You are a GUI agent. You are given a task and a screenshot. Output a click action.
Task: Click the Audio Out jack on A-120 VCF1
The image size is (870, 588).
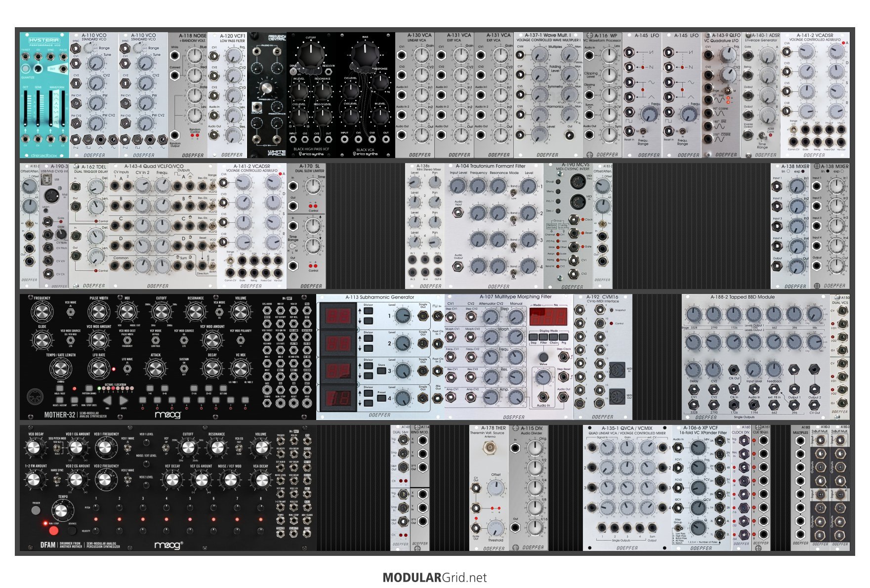[x=213, y=134]
